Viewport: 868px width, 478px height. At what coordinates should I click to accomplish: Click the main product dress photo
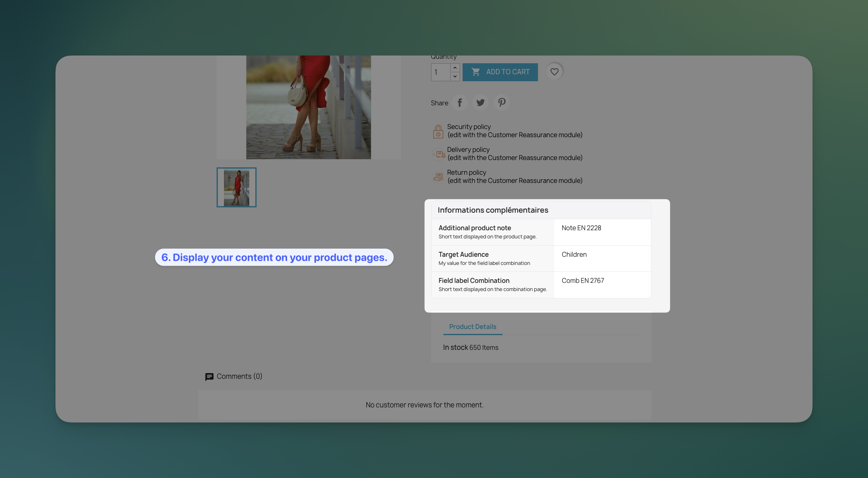pos(308,107)
